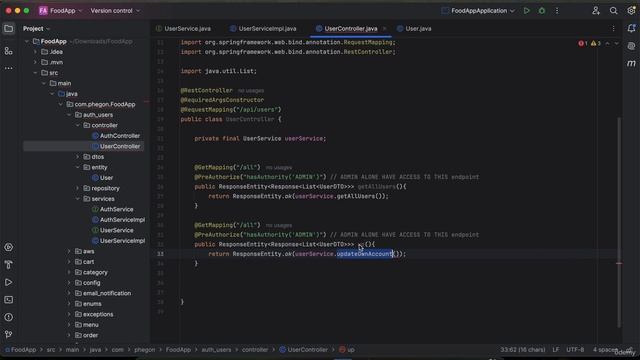Open the Problems tool window icon
This screenshot has height=360, width=640.
pyautogui.click(x=8, y=317)
